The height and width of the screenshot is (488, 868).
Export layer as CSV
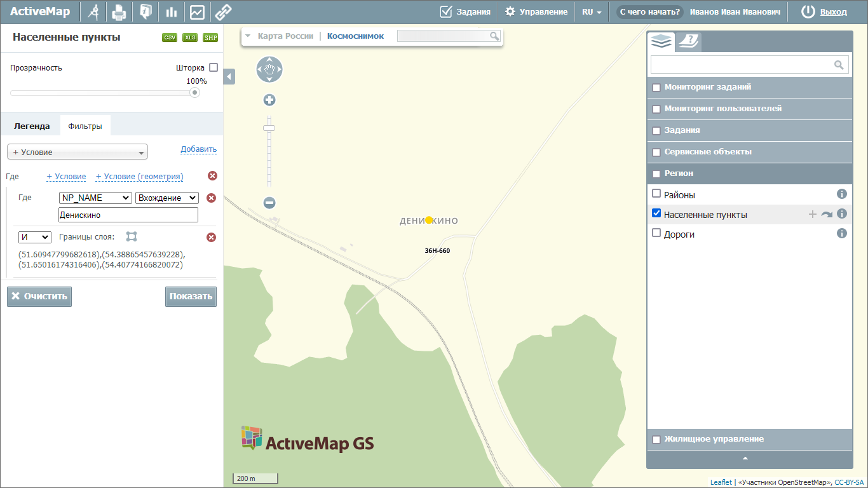170,37
